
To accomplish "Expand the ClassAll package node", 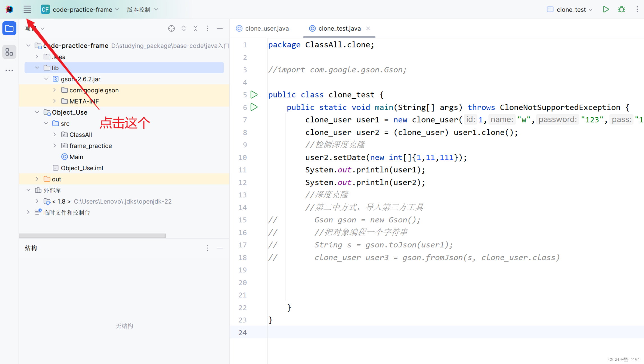I will [x=55, y=135].
